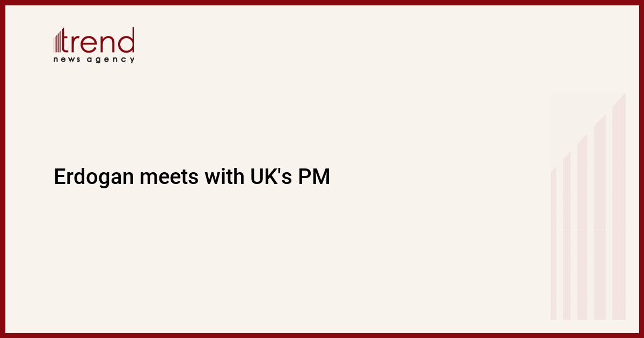Image resolution: width=644 pixels, height=338 pixels.
Task: Click the dark red top border
Action: coord(322,2)
